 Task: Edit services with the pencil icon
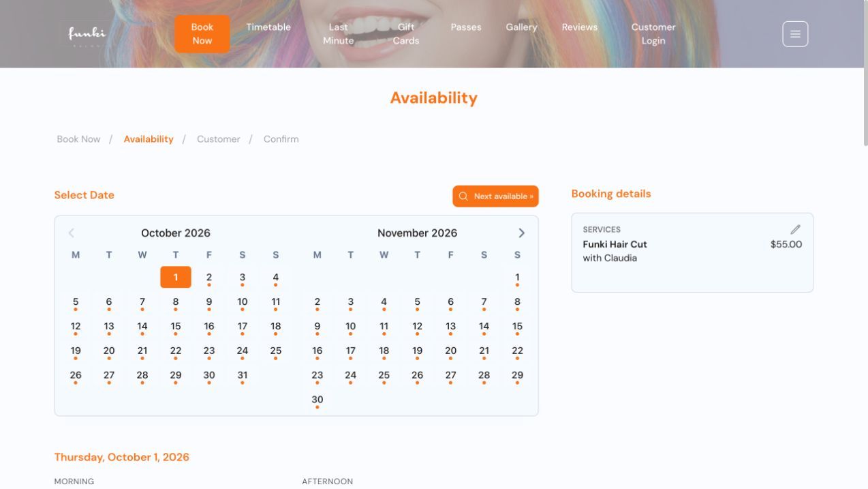[795, 230]
